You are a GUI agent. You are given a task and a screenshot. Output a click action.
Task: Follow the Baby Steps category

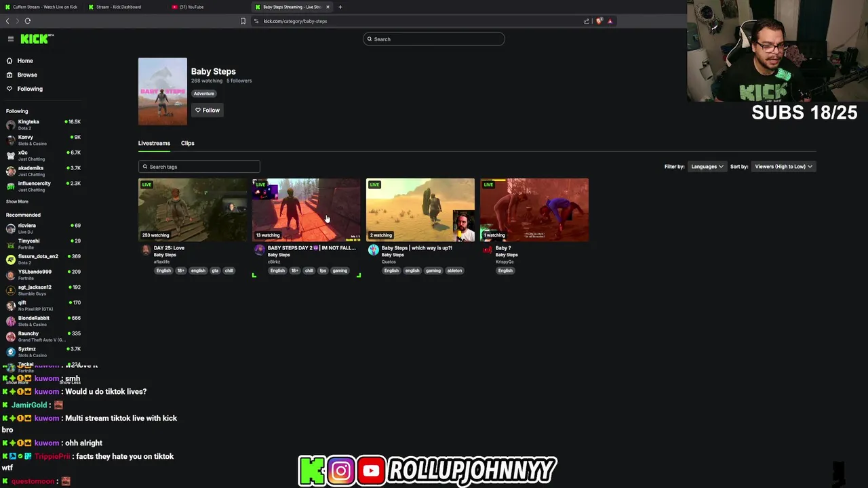(x=208, y=110)
